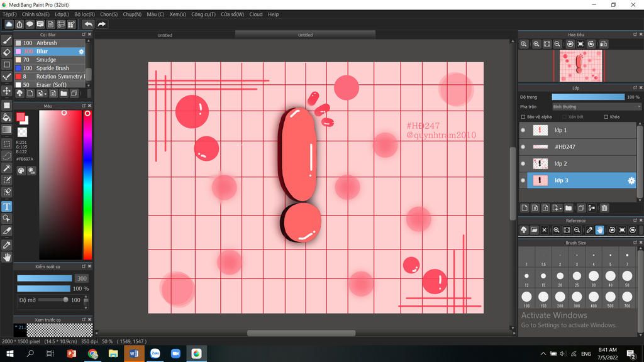Select Smudge brush in list
Image resolution: width=644 pixels, height=362 pixels.
[x=50, y=60]
